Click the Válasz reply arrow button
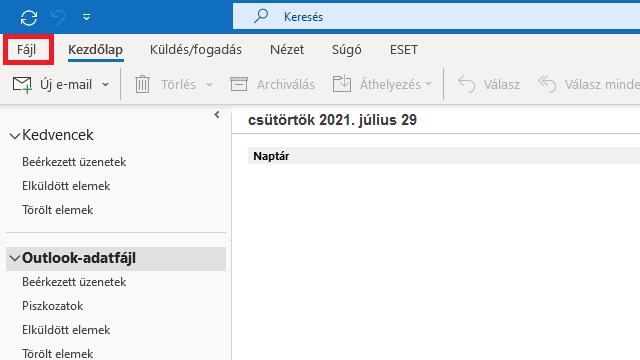640x360 pixels. coord(489,84)
